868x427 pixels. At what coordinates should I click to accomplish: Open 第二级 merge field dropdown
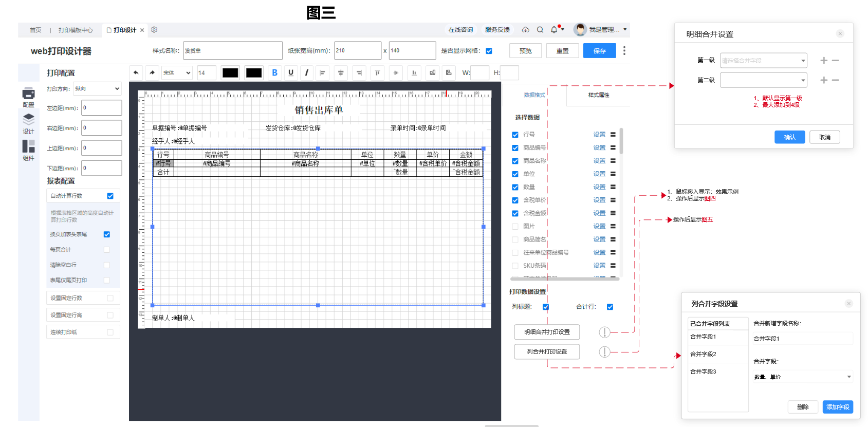(x=763, y=80)
